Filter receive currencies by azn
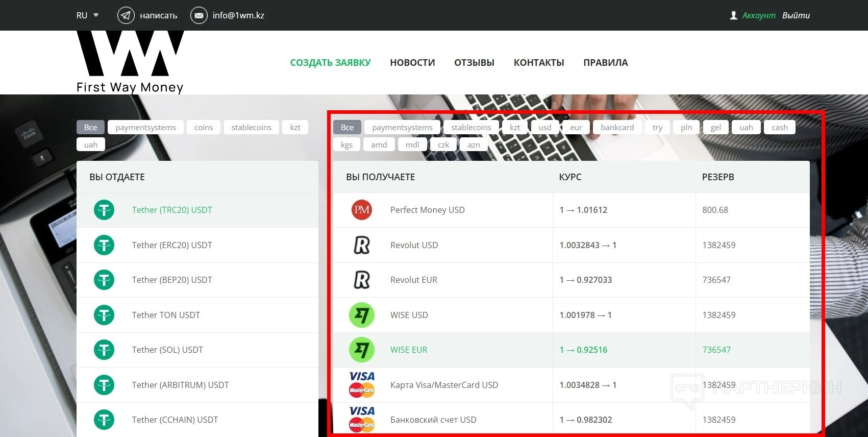Image resolution: width=868 pixels, height=437 pixels. click(474, 144)
